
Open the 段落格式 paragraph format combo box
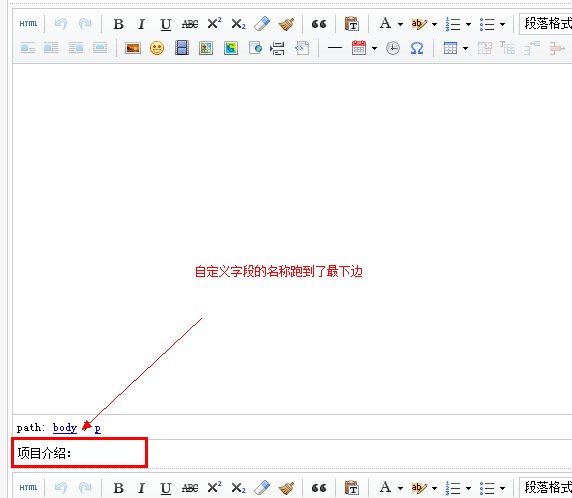pos(545,24)
